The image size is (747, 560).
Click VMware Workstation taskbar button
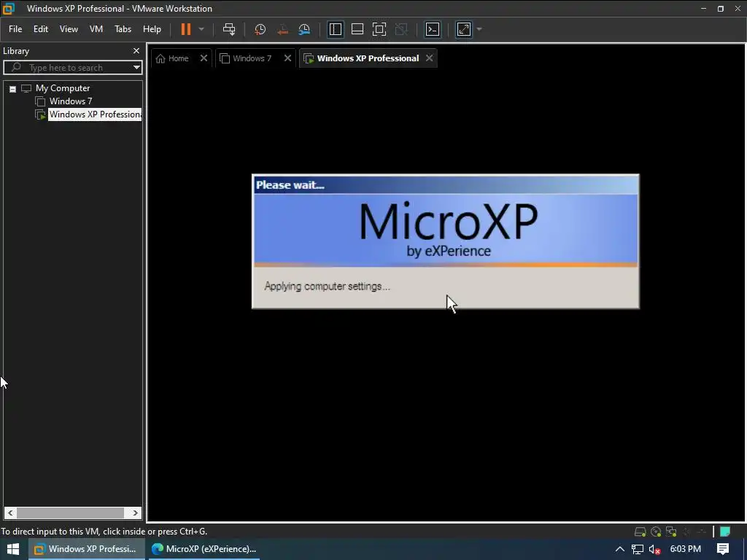(x=87, y=549)
